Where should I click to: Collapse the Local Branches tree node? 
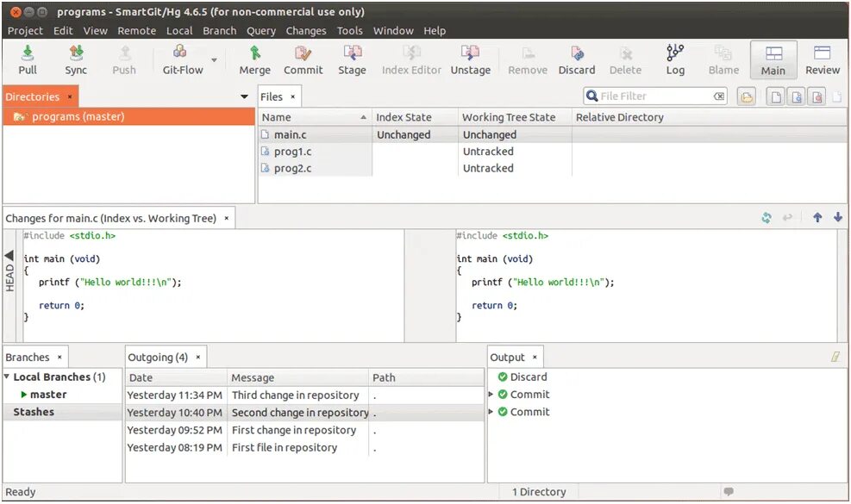tap(7, 376)
